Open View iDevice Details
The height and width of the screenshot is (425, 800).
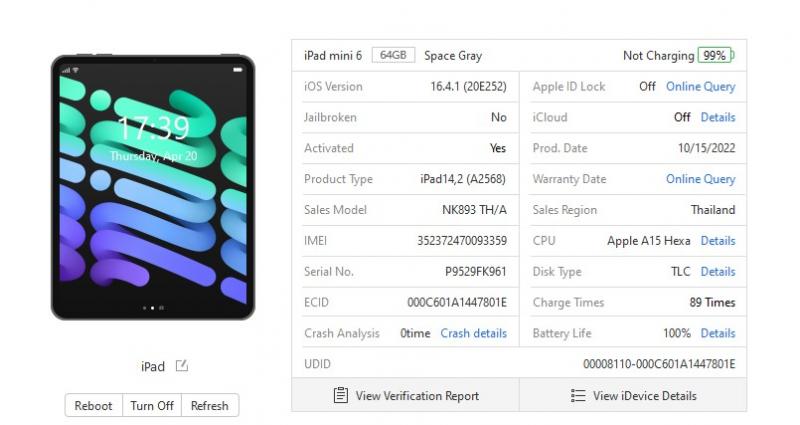coord(633,395)
